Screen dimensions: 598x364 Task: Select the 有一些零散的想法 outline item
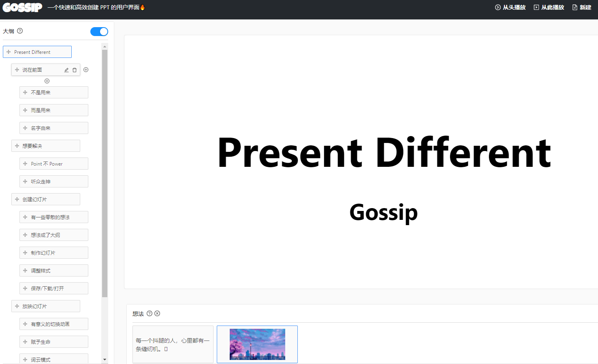click(54, 217)
